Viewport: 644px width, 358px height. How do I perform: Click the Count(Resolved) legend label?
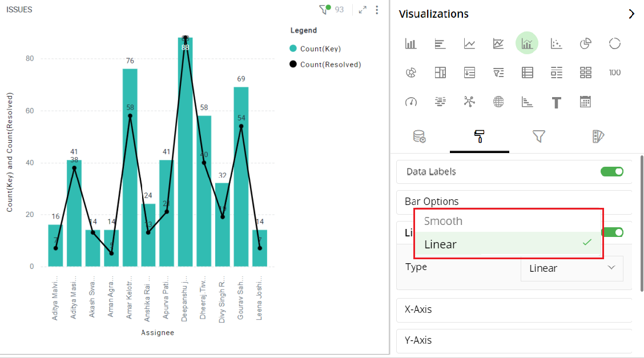point(331,65)
